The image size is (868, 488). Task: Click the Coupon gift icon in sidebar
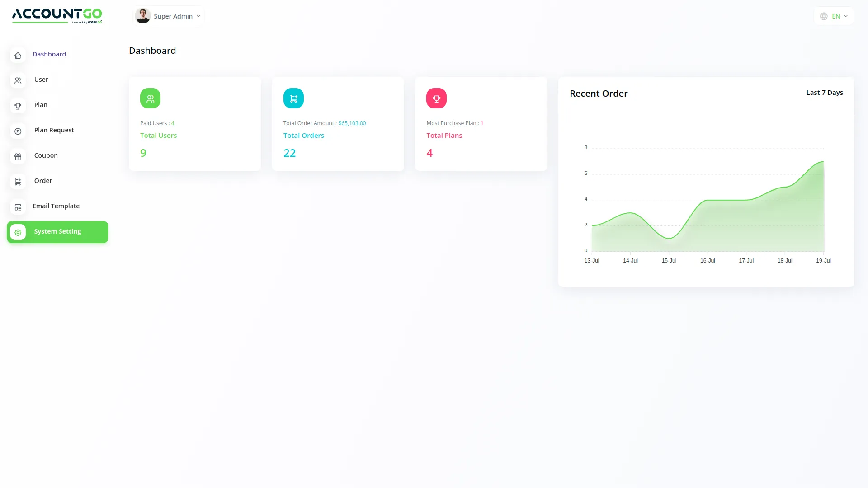18,157
